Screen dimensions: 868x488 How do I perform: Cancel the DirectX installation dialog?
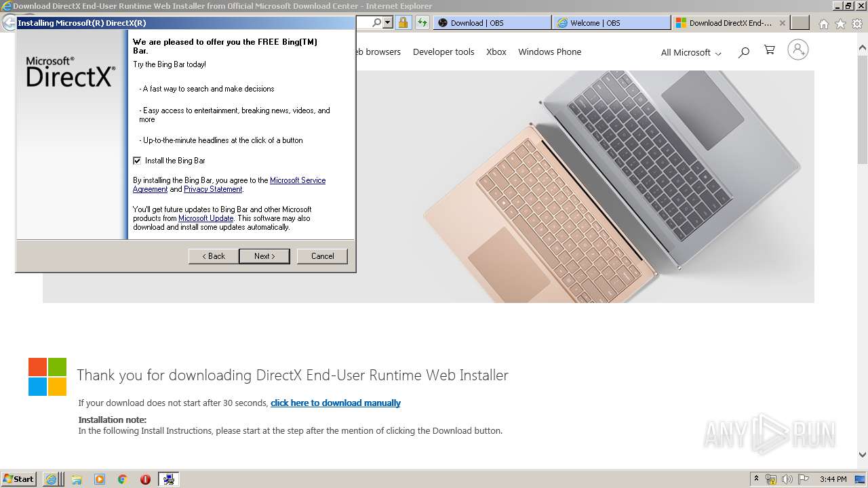point(322,256)
